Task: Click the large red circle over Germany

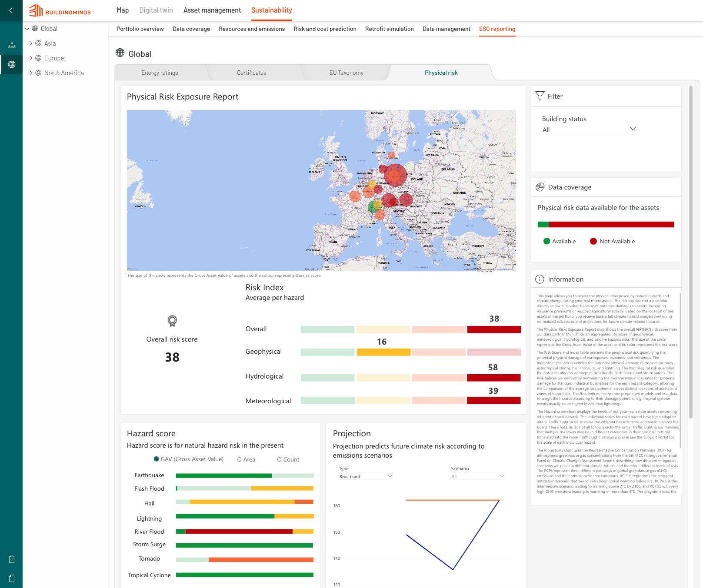Action: click(395, 176)
